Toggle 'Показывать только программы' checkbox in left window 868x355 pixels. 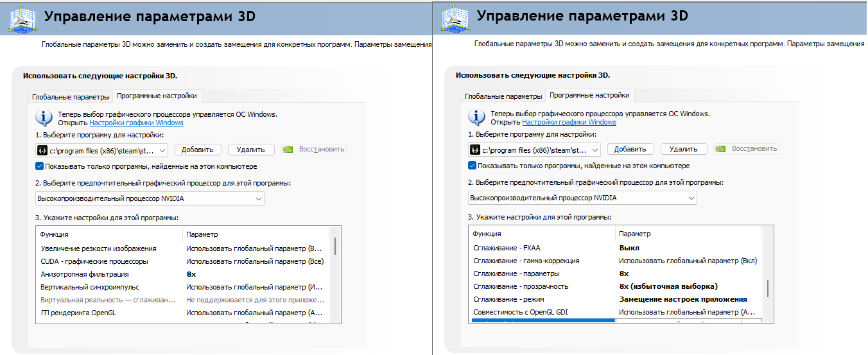pos(40,166)
